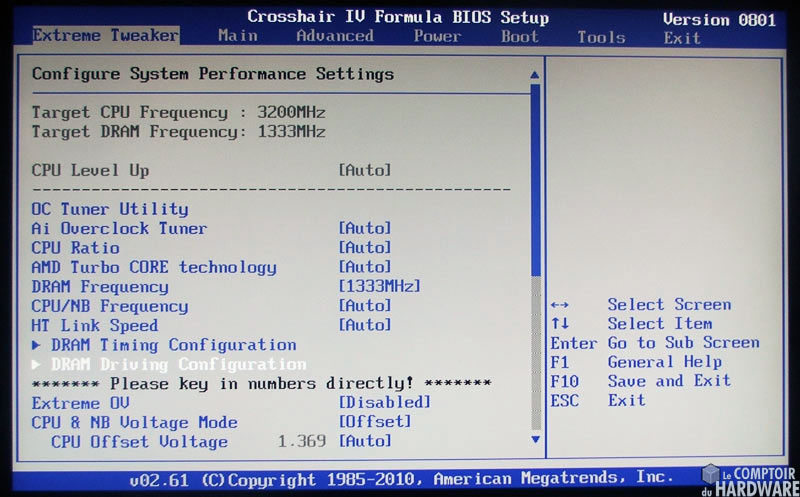Screen dimensions: 800x497
Task: Change CPU & NB Voltage Mode [Offset]
Action: pos(375,421)
